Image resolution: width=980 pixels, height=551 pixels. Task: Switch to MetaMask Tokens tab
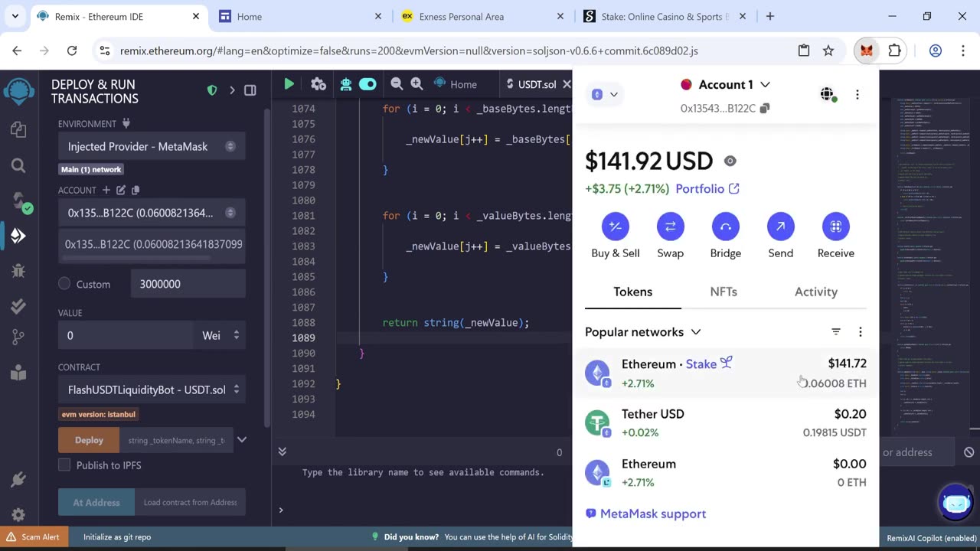point(633,292)
